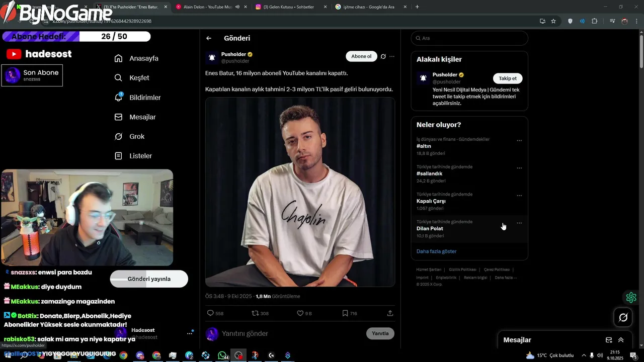Open the #sallandık trend

469,174
